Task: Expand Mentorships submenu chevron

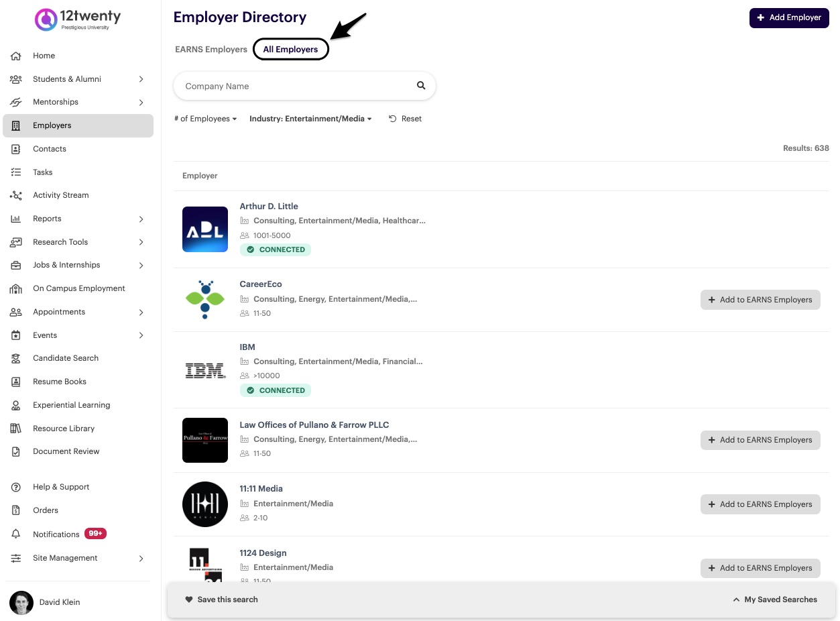Action: click(x=141, y=103)
